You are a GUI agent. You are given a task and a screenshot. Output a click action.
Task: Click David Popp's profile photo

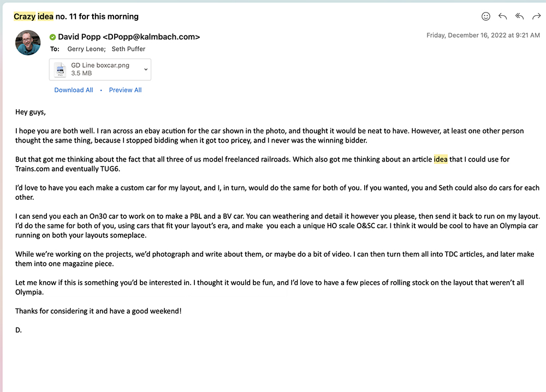click(x=28, y=43)
